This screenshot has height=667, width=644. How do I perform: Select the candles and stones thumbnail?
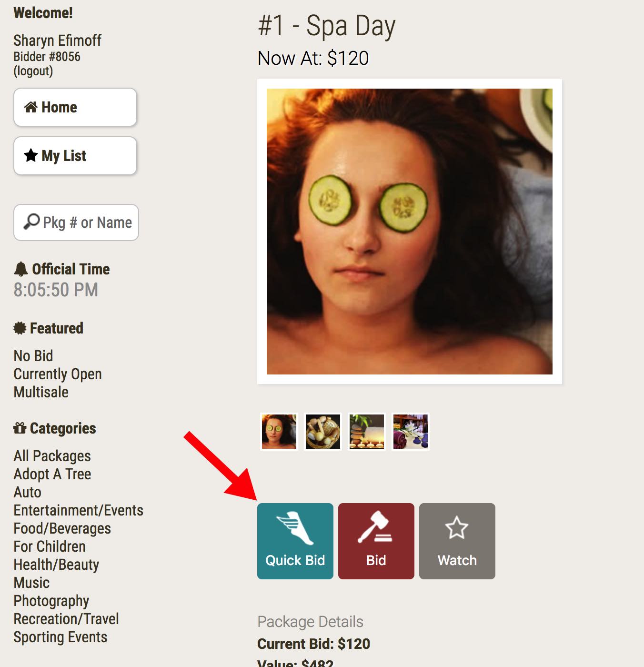click(x=367, y=432)
